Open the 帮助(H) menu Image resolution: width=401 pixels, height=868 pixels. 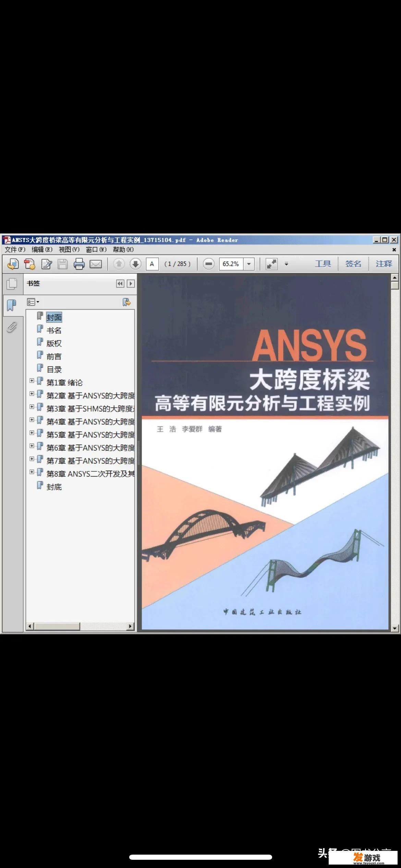123,250
